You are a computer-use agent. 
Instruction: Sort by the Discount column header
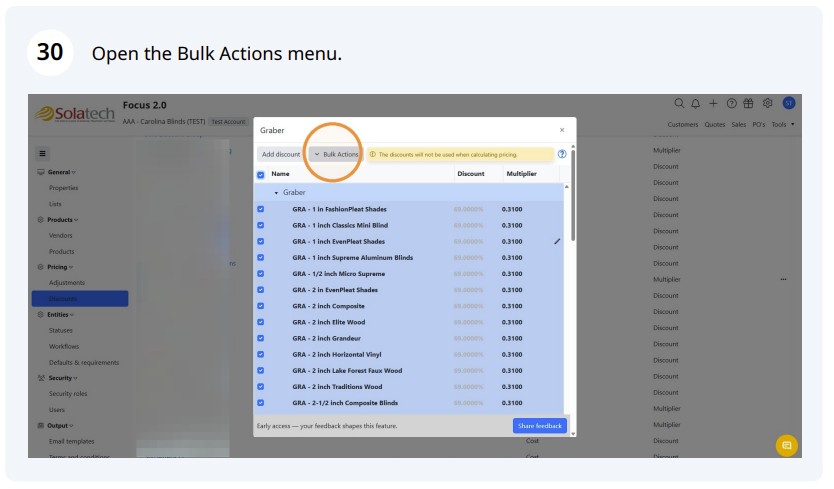tap(471, 174)
